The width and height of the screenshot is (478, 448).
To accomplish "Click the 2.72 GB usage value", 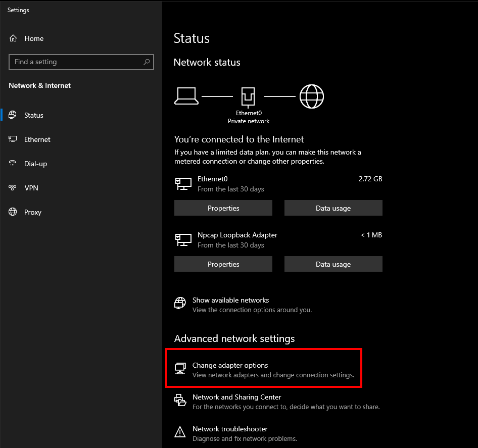I will coord(370,179).
